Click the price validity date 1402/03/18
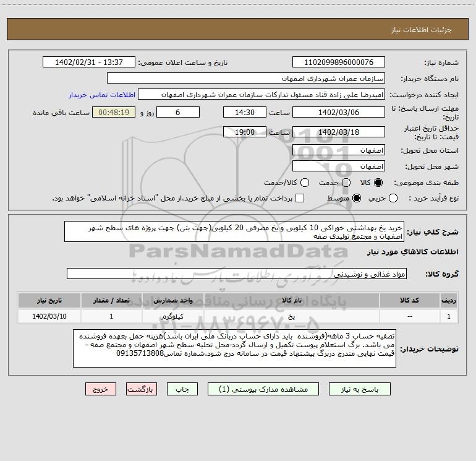The width and height of the screenshot is (476, 461). [339, 132]
